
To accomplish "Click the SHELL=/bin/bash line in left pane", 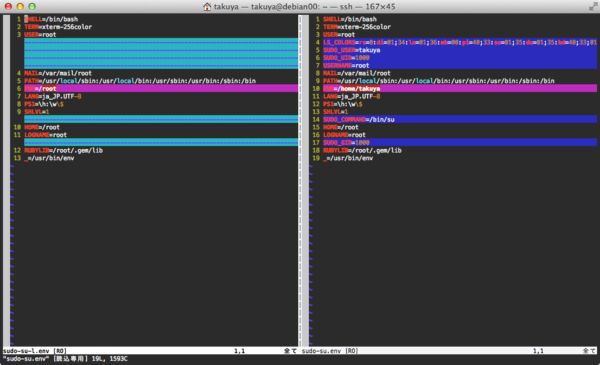I will pyautogui.click(x=51, y=19).
